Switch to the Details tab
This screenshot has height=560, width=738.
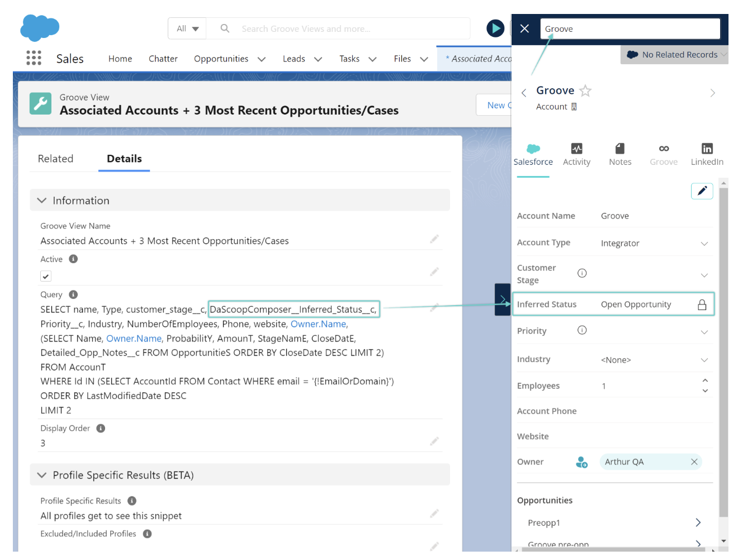point(124,159)
